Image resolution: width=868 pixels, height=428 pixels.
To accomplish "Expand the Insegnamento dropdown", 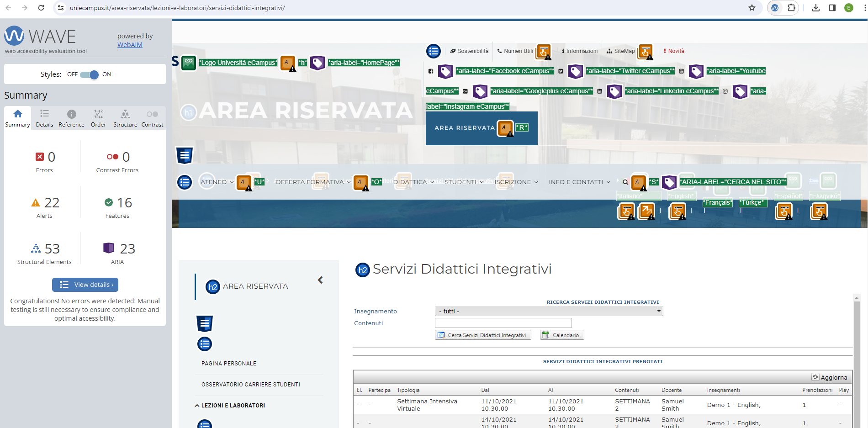I will click(549, 311).
